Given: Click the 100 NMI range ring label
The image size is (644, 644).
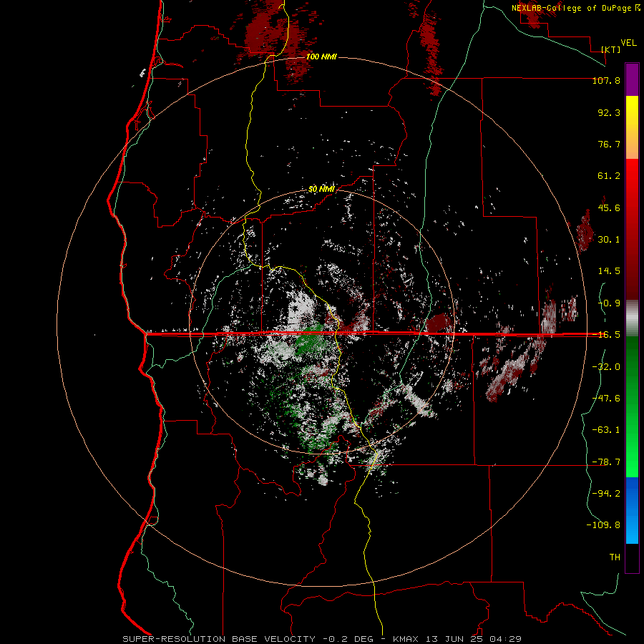Looking at the screenshot, I should 321,57.
